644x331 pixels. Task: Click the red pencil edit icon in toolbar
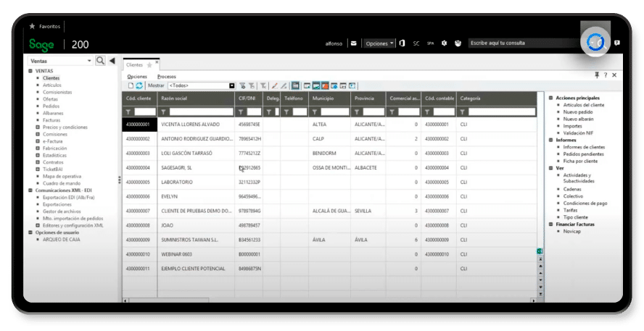(x=274, y=85)
